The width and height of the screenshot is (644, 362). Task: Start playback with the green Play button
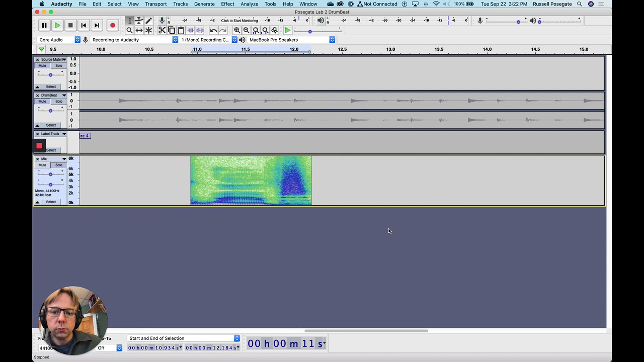coord(57,25)
